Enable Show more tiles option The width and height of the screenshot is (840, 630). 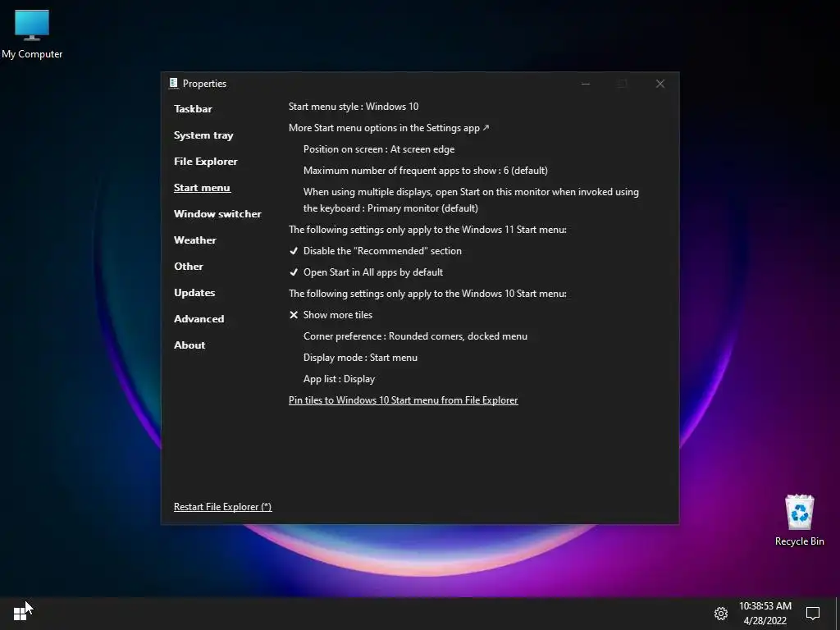pyautogui.click(x=331, y=315)
